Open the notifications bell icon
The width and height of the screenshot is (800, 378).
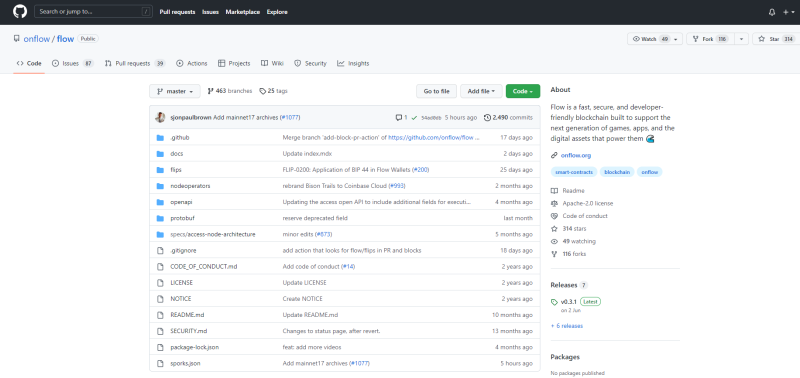pyautogui.click(x=772, y=12)
